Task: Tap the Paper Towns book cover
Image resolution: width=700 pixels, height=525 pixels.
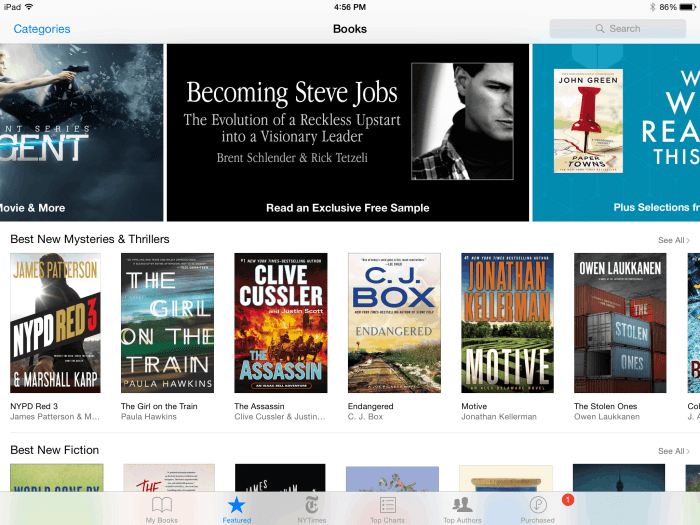Action: point(588,121)
